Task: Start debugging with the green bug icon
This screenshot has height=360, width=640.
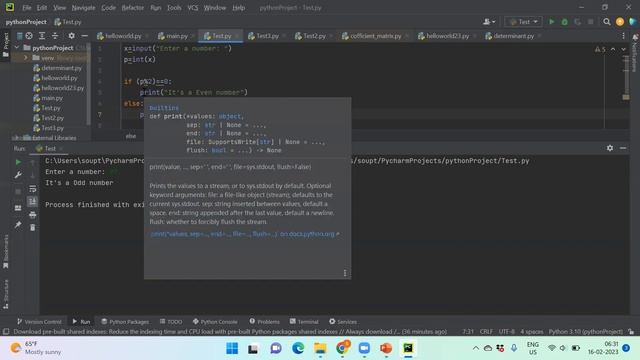Action: click(564, 22)
